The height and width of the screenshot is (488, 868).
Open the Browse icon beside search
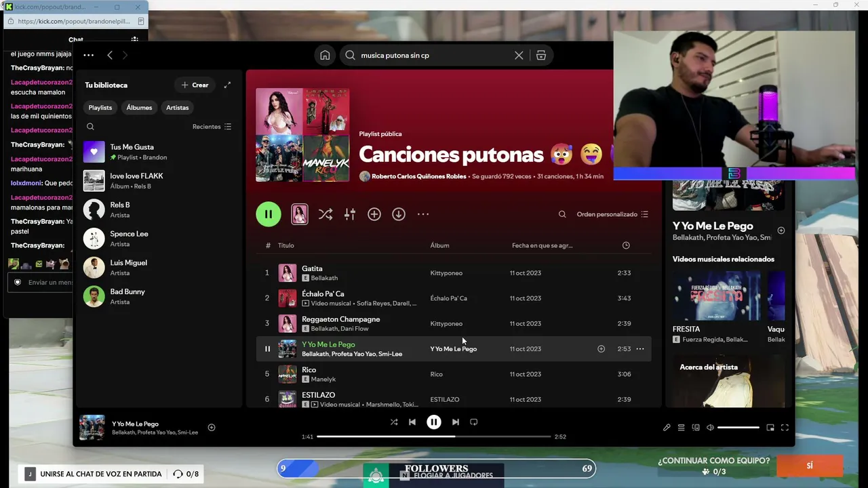(541, 56)
